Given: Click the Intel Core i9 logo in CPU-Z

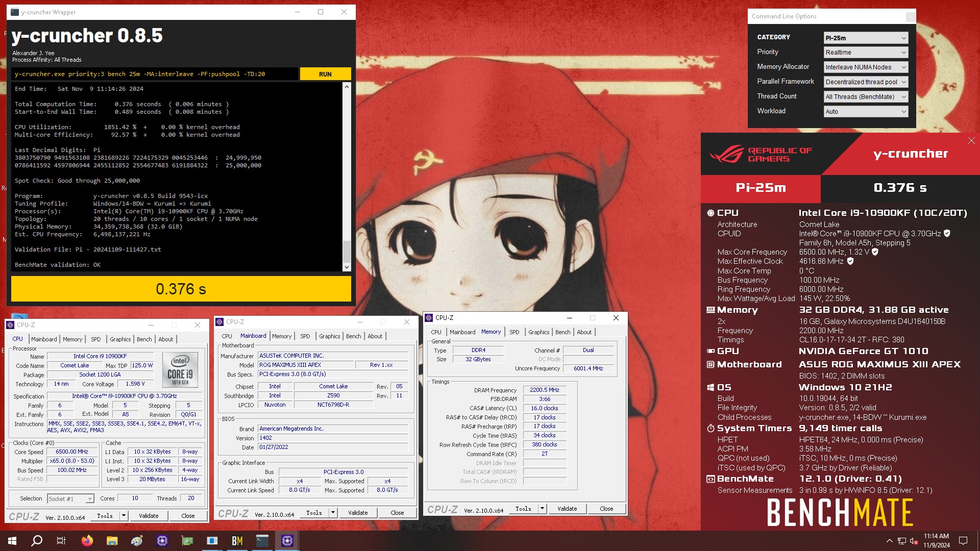Looking at the screenshot, I should click(180, 369).
